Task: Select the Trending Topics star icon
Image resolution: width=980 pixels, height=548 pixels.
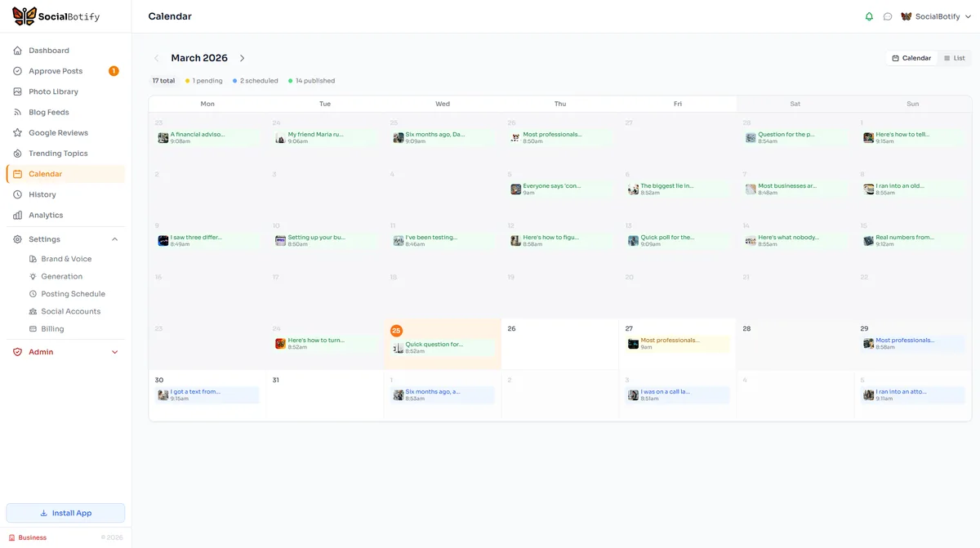Action: click(17, 153)
